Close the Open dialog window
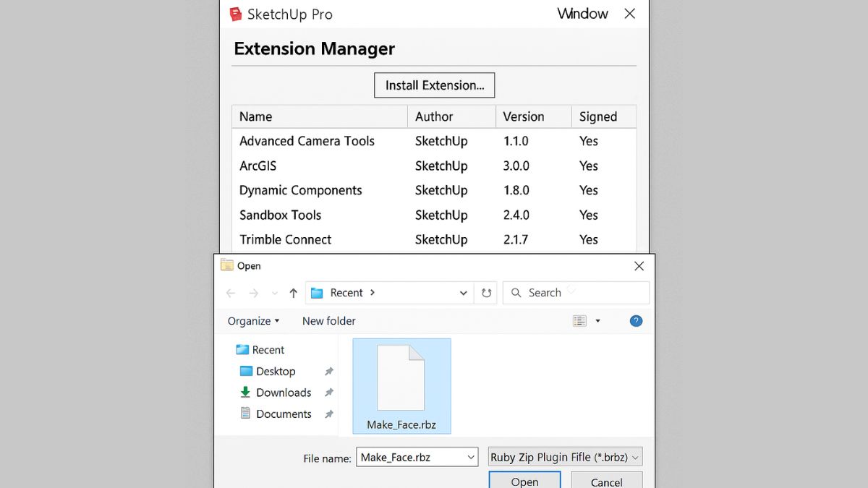868x488 pixels. [x=639, y=266]
